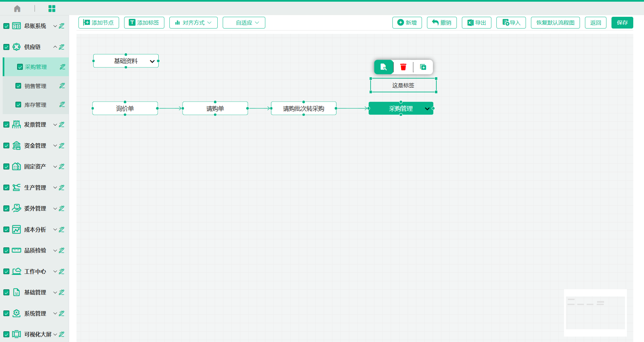The height and width of the screenshot is (342, 644).
Task: Uncheck the 固定资产 checkbox
Action: (x=6, y=166)
